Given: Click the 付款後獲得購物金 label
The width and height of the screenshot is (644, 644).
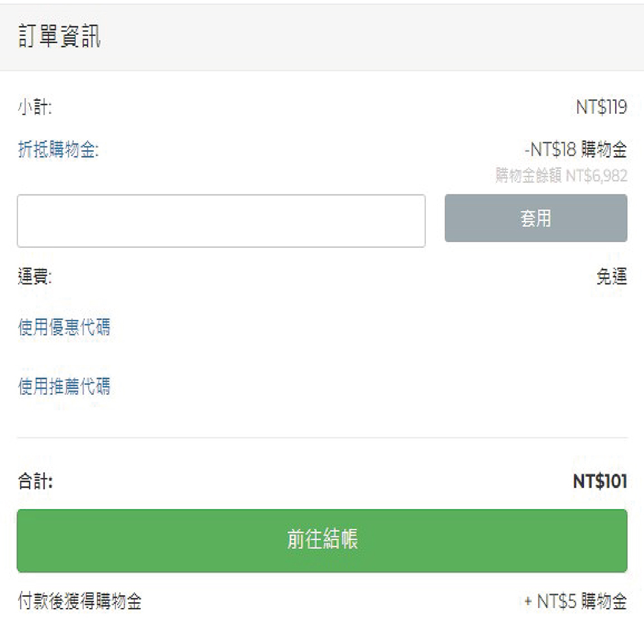Looking at the screenshot, I should tap(79, 602).
